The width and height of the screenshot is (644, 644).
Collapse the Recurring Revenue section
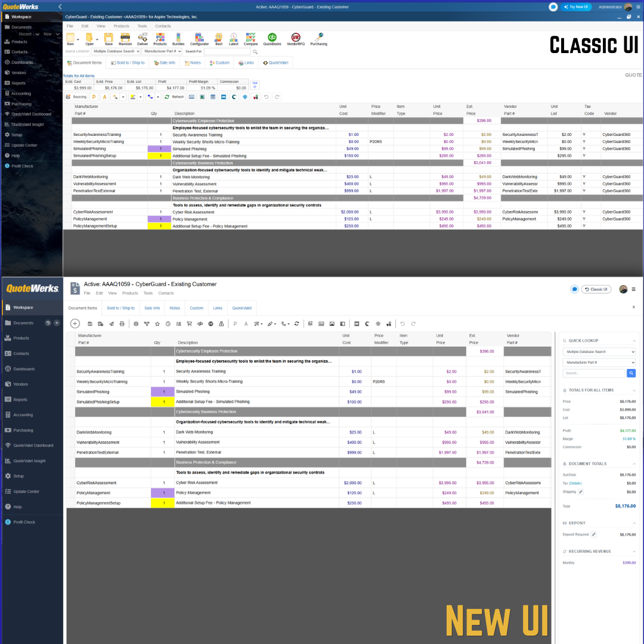coord(634,551)
